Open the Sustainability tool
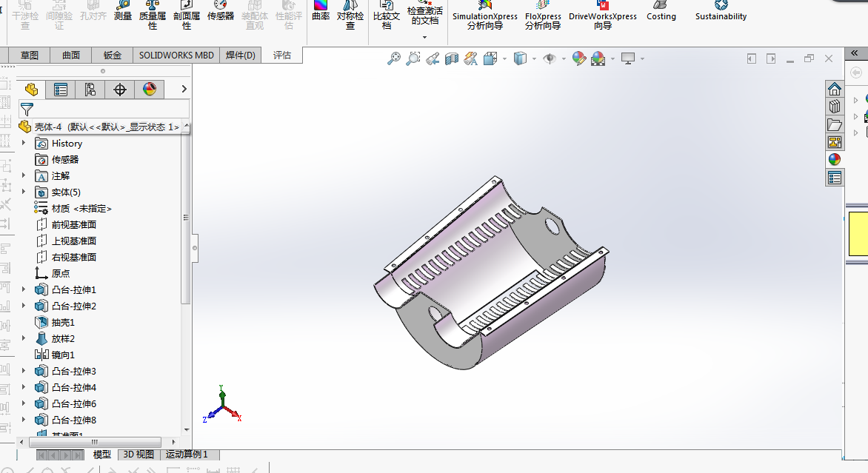This screenshot has height=473, width=868. tap(721, 11)
